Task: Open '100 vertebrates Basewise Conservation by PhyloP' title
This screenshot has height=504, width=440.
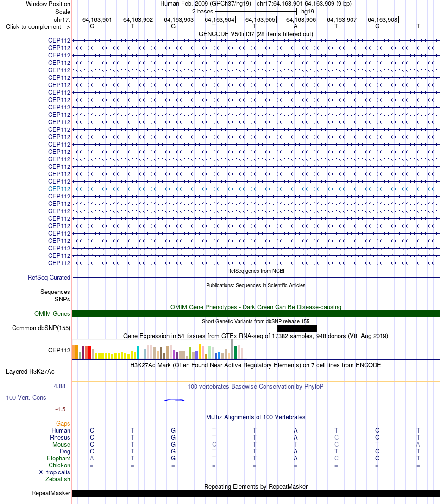Action: [256, 387]
